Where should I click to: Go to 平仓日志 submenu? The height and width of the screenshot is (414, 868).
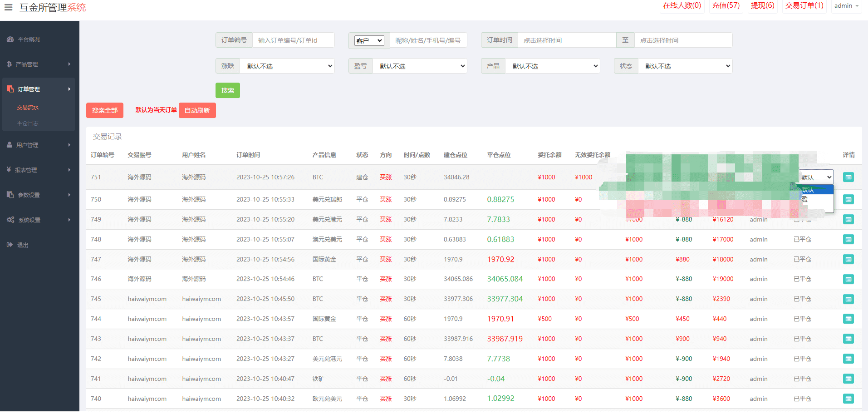pyautogui.click(x=28, y=123)
